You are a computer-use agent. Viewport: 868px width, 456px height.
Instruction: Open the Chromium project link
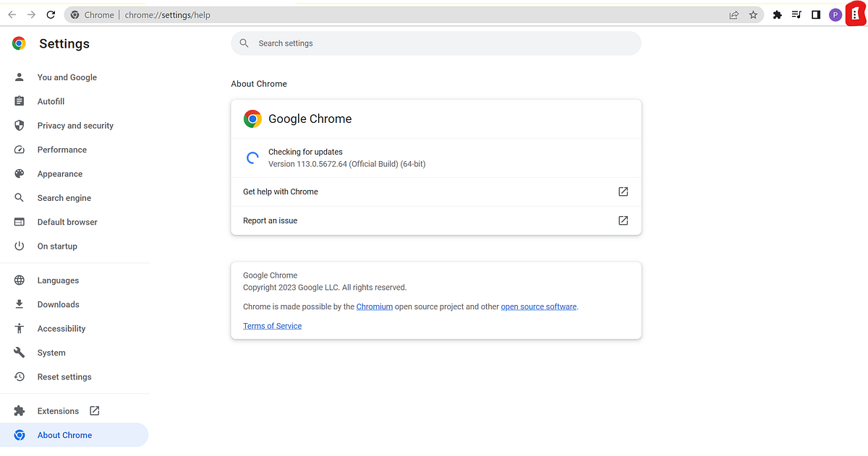[x=375, y=306]
